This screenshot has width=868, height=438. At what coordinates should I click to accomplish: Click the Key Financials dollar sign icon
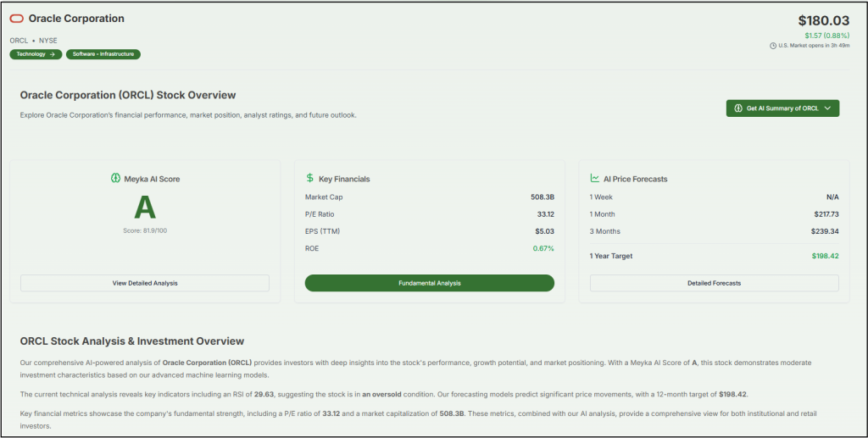[x=310, y=179]
